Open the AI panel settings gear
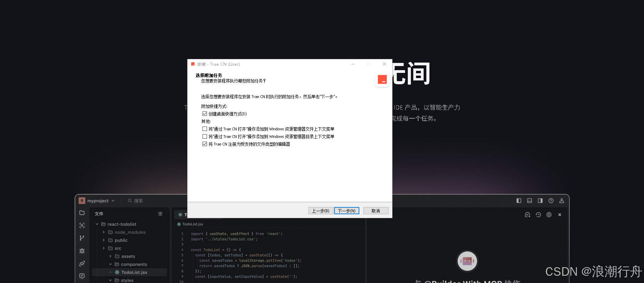Viewport: 644px width, 283px height. (549, 215)
